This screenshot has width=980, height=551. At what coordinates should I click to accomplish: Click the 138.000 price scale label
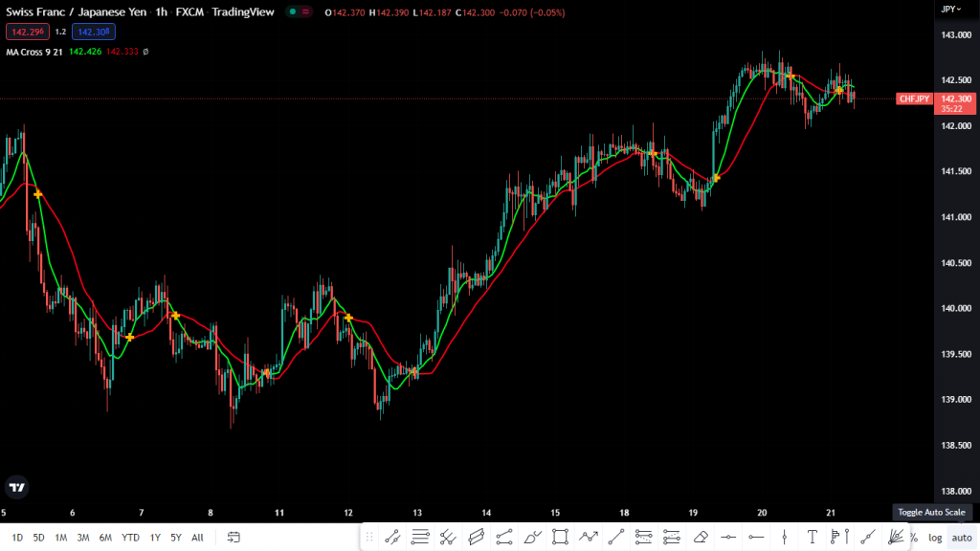click(x=956, y=491)
